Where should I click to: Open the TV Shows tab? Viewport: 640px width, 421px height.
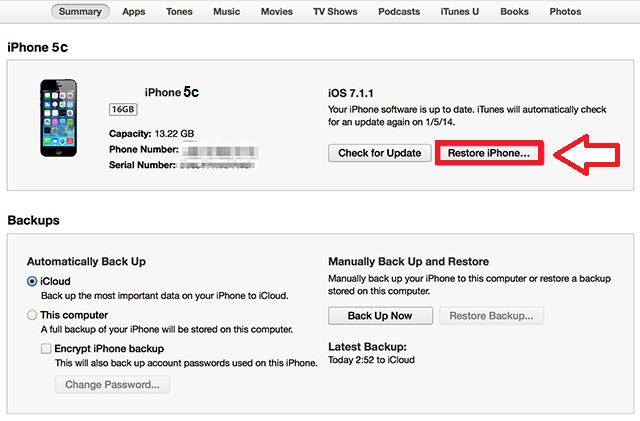(x=336, y=11)
